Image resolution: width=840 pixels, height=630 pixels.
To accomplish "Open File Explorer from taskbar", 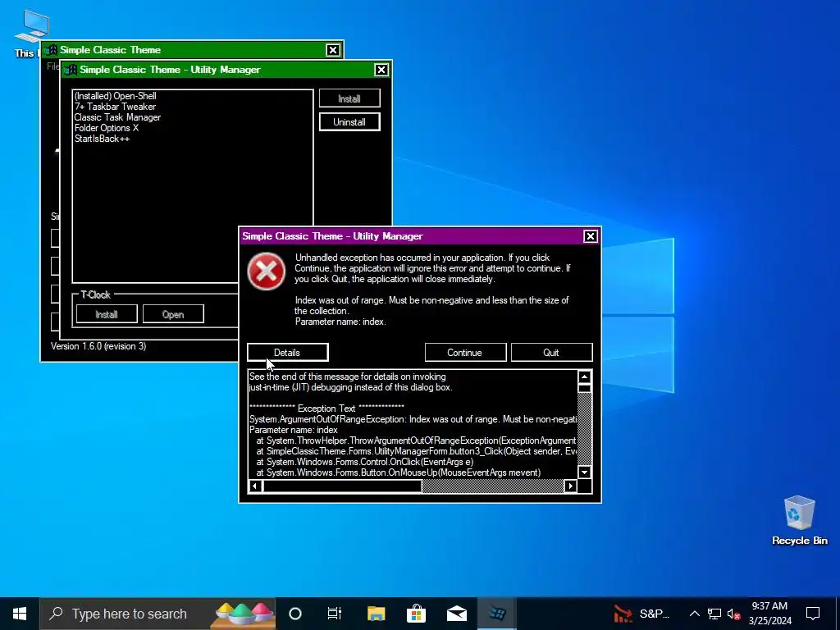I will pyautogui.click(x=376, y=614).
